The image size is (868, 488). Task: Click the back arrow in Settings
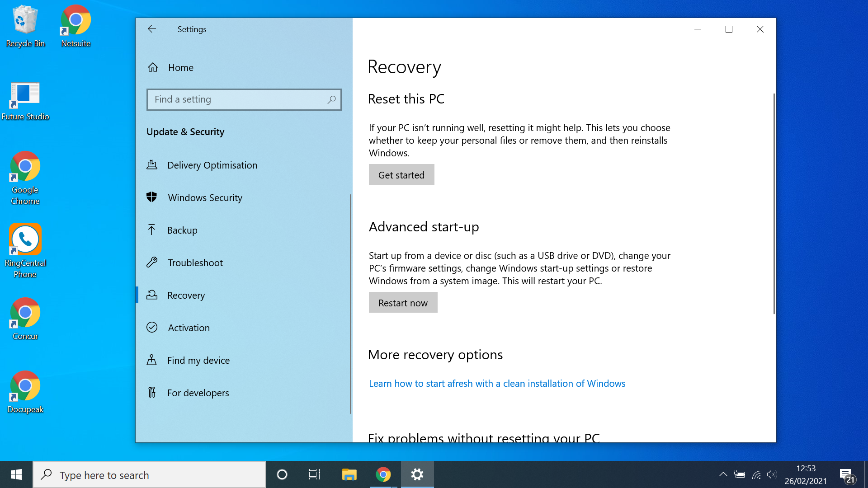coord(152,29)
